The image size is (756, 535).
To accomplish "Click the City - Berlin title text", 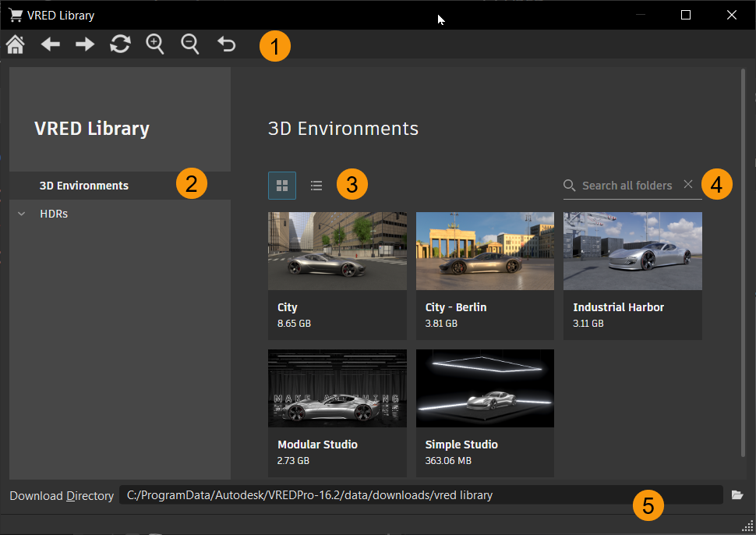I will (456, 308).
